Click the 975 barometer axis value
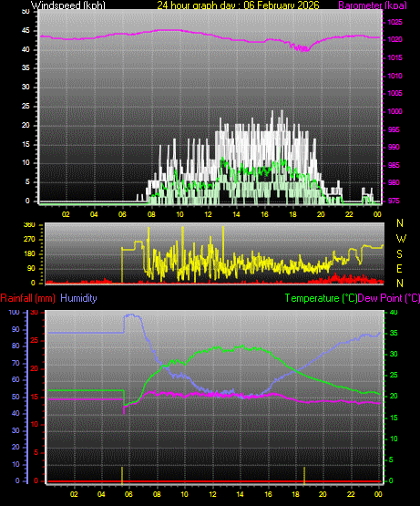The height and width of the screenshot is (506, 420). (x=394, y=201)
